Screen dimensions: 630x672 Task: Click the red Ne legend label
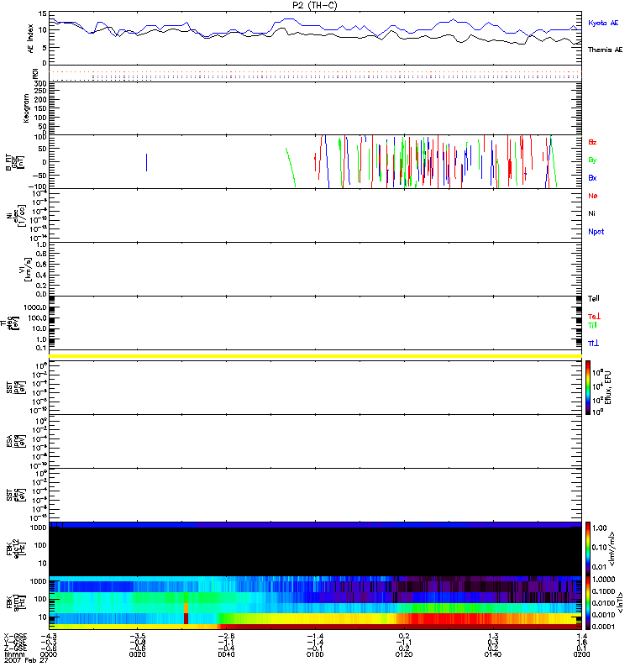[x=593, y=196]
